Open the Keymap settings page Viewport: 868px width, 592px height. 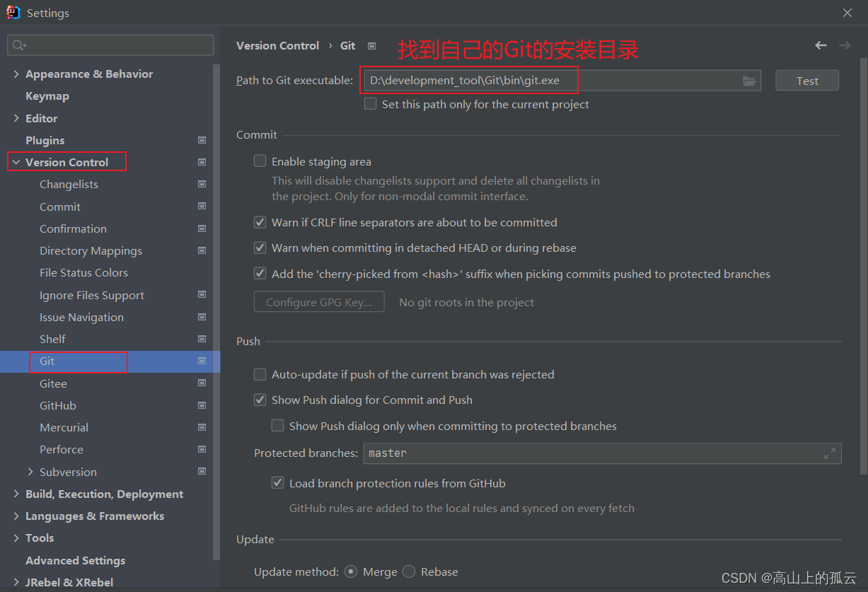[x=47, y=95]
